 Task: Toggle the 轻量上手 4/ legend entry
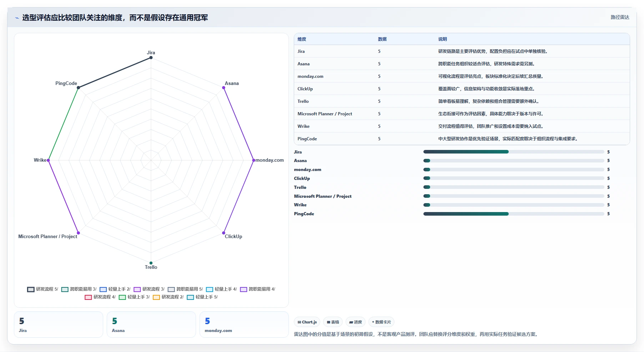click(221, 289)
